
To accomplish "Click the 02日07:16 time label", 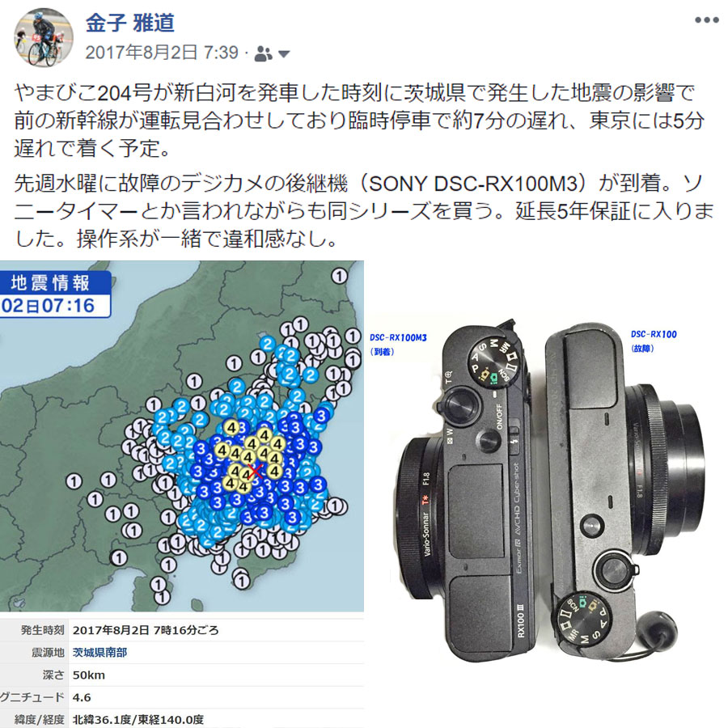I will pyautogui.click(x=50, y=306).
